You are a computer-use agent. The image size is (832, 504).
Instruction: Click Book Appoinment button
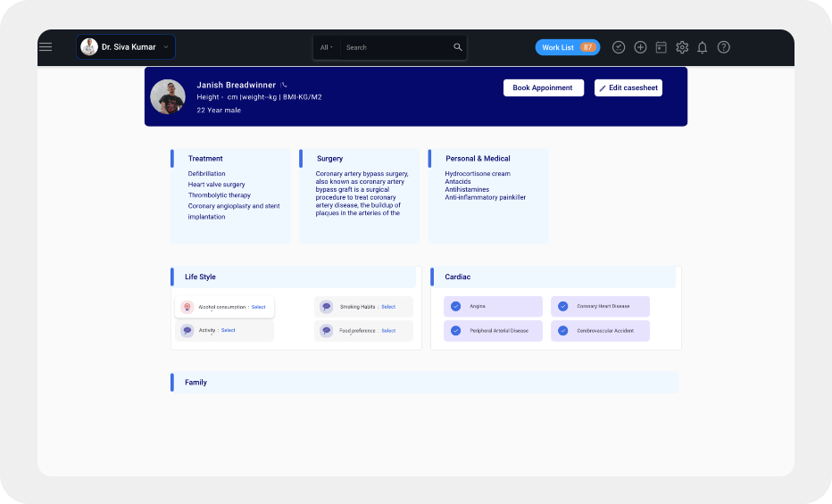(x=543, y=88)
